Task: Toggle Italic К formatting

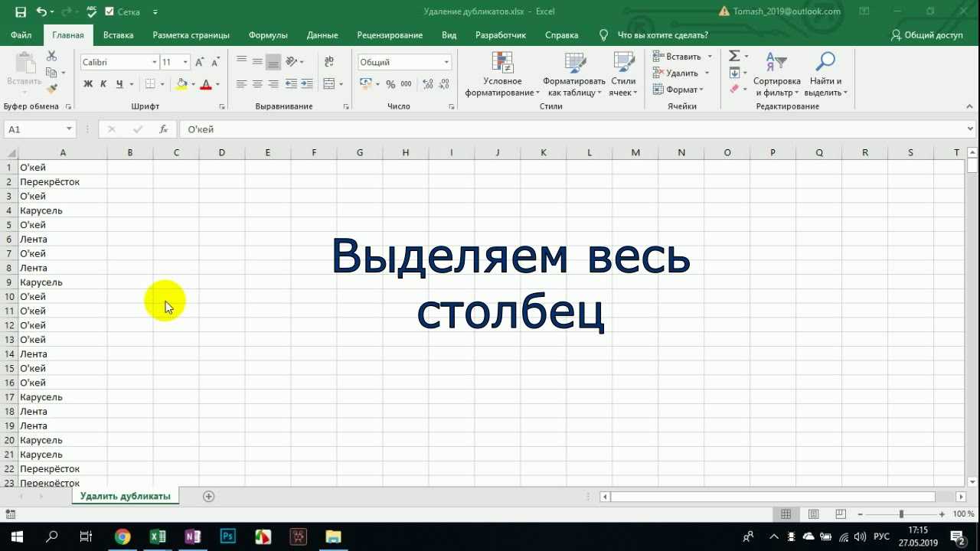Action: coord(103,84)
